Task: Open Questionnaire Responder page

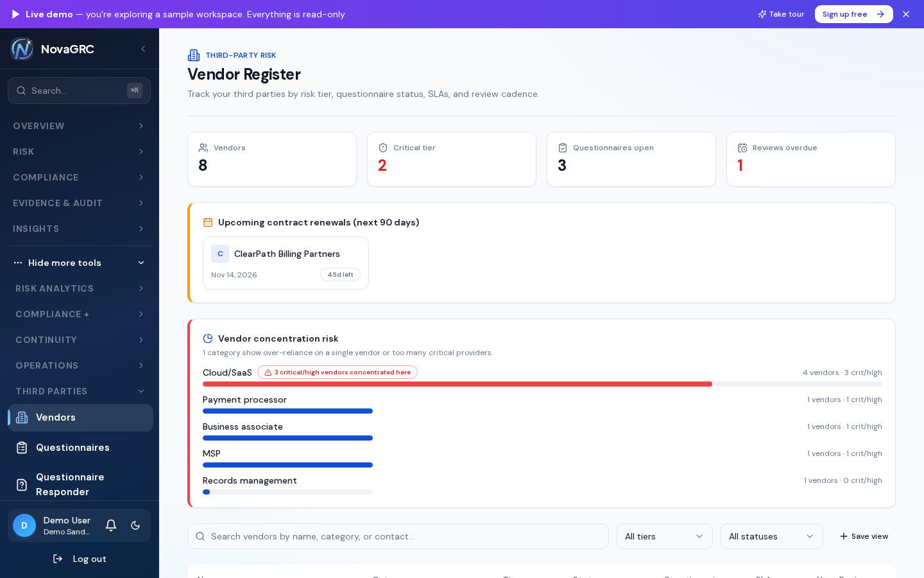Action: (x=80, y=484)
